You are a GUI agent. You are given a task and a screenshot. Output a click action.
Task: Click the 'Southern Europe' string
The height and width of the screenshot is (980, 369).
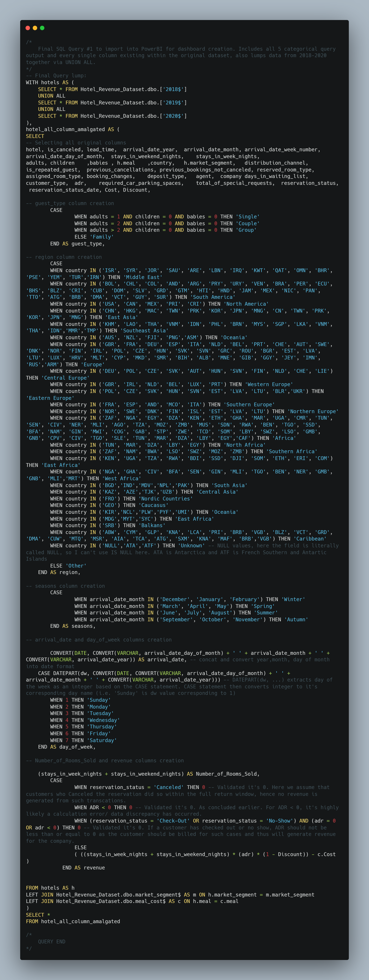click(x=249, y=404)
